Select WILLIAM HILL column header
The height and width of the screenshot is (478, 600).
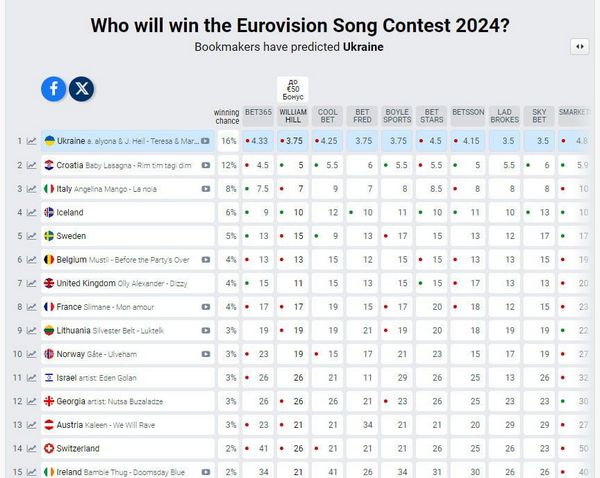click(x=293, y=116)
